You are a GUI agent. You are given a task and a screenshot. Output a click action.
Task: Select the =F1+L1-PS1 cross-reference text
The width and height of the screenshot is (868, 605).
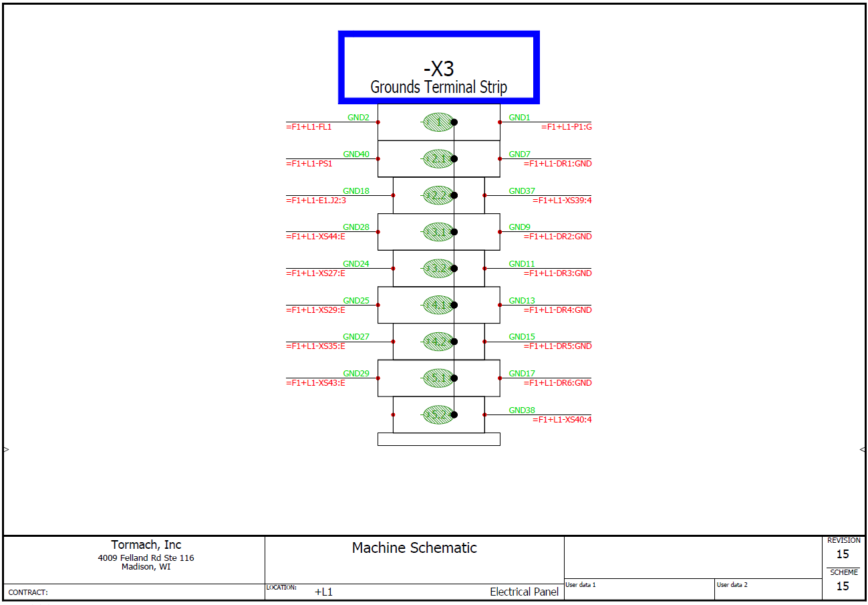[309, 164]
